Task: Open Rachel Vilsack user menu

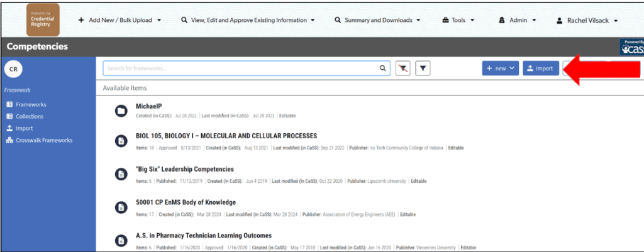Action: (587, 20)
